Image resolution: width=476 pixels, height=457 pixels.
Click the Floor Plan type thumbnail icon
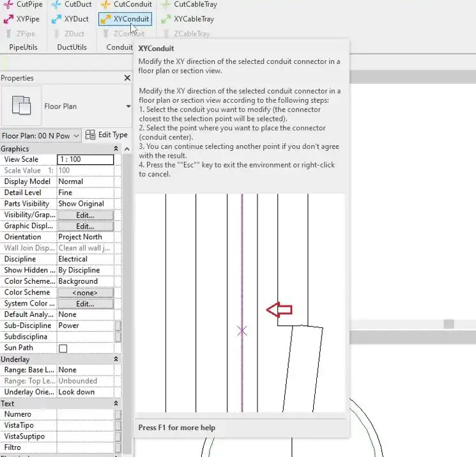tap(21, 105)
